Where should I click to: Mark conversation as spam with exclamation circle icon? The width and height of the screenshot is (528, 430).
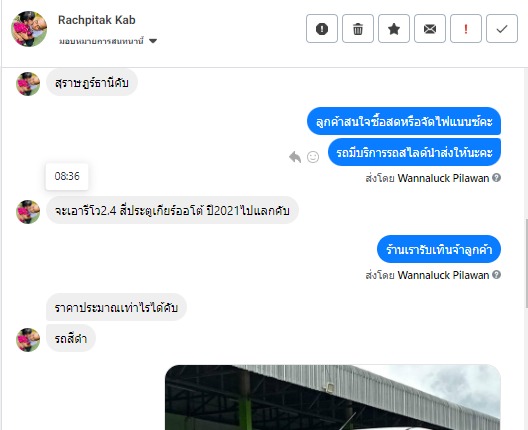(x=322, y=29)
